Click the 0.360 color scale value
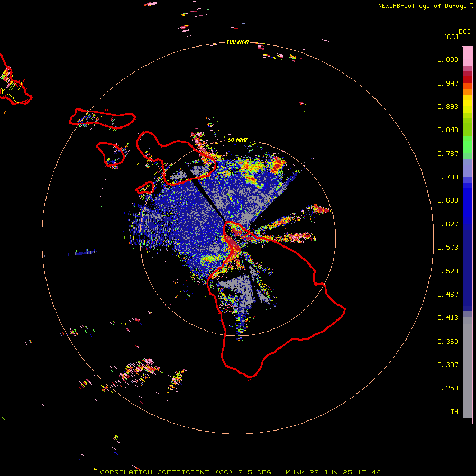This screenshot has width=476, height=476. point(448,342)
